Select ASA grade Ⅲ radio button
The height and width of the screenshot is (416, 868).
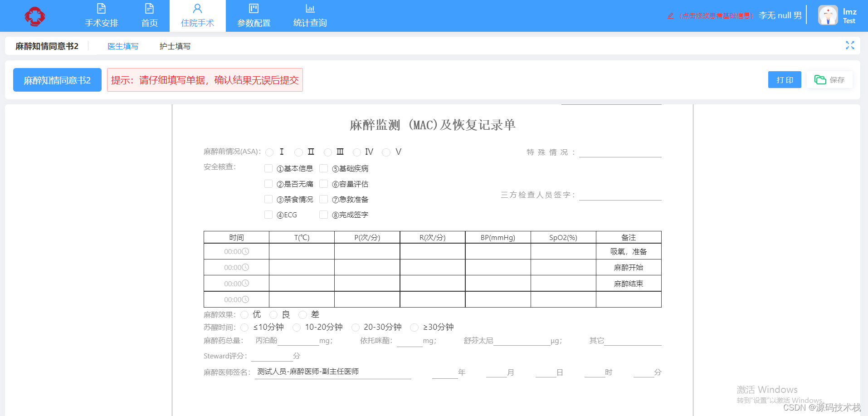[x=328, y=152]
